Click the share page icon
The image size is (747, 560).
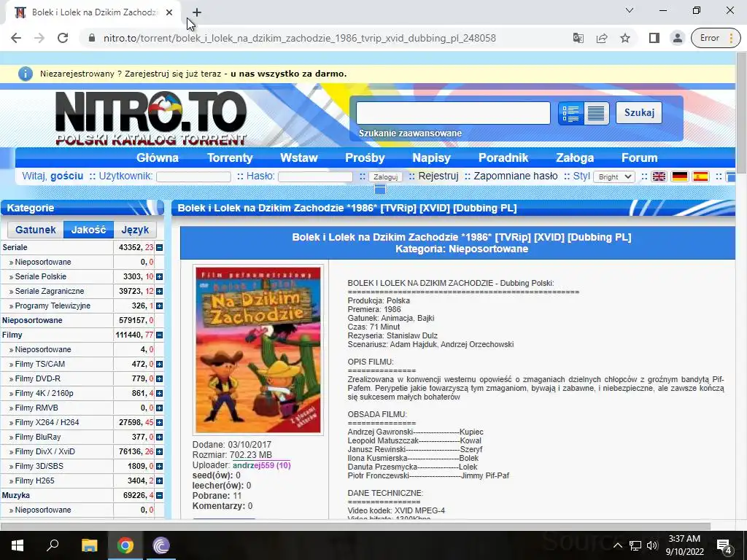coord(602,38)
